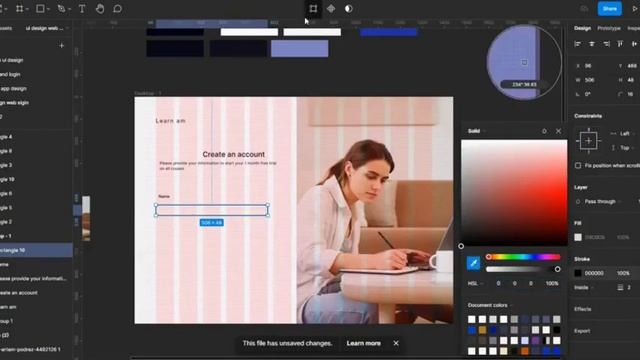Select the Text tool
Image resolution: width=640 pixels, height=360 pixels.
[82, 9]
